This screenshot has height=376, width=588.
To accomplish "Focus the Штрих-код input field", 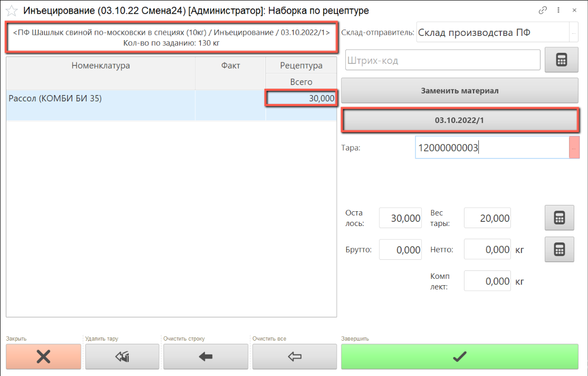I will [x=442, y=60].
